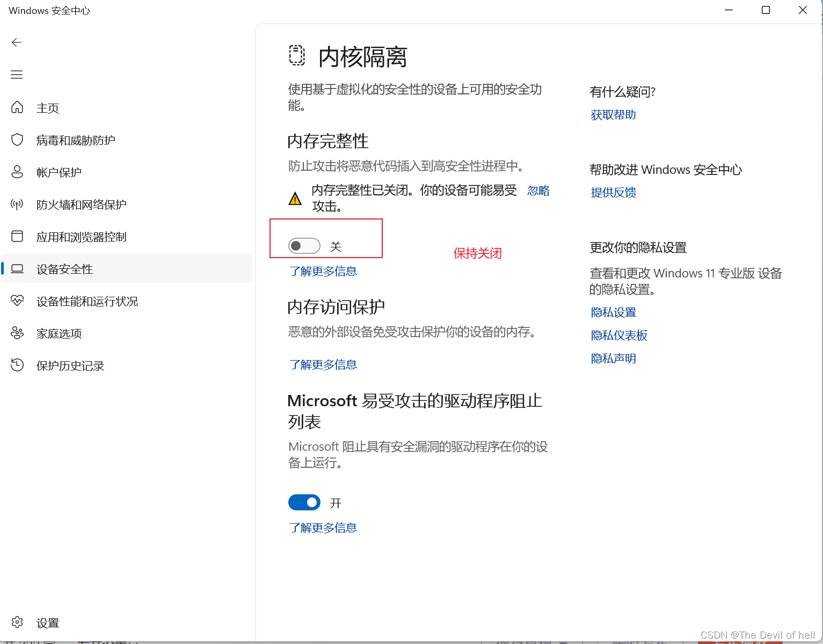Screen dimensions: 823x644
Task: Click the 帮助改进 Windows 安全中心 heading
Action: (666, 170)
